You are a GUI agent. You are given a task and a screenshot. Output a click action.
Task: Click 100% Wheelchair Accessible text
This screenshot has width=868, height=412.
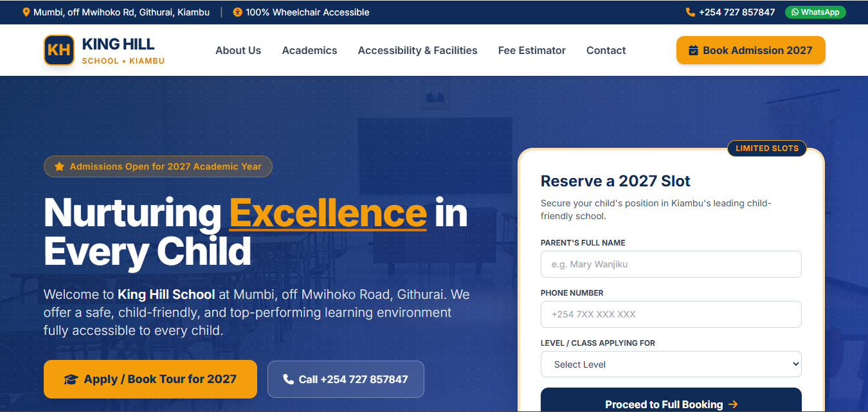point(307,12)
